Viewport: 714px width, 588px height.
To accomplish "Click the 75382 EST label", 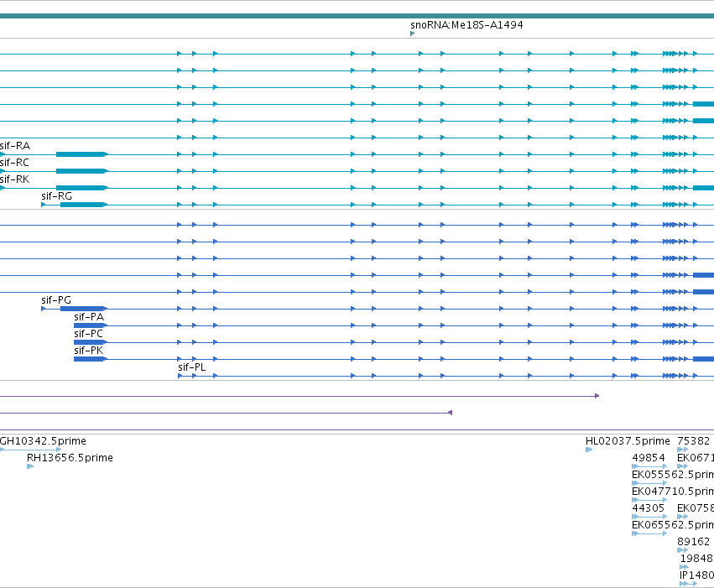I will click(694, 441).
